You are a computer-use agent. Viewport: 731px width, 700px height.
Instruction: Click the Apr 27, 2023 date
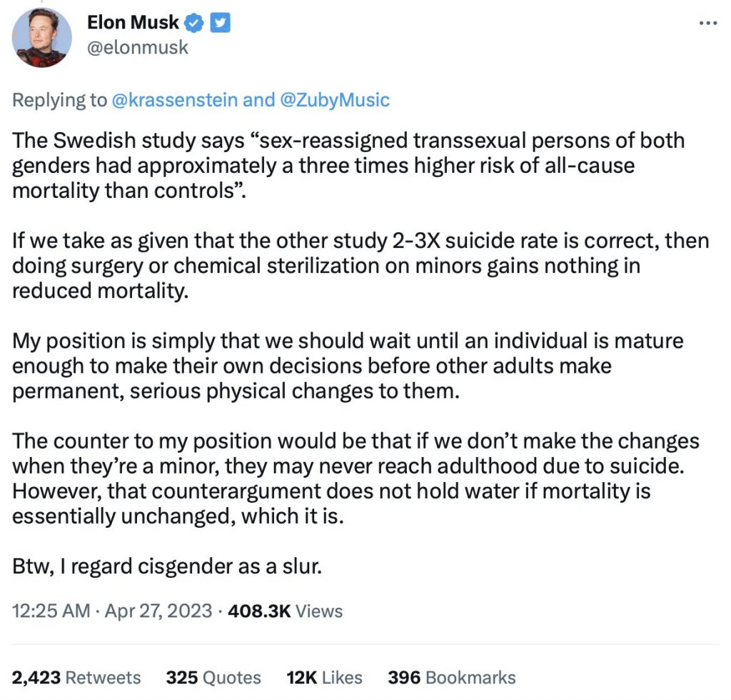[159, 611]
